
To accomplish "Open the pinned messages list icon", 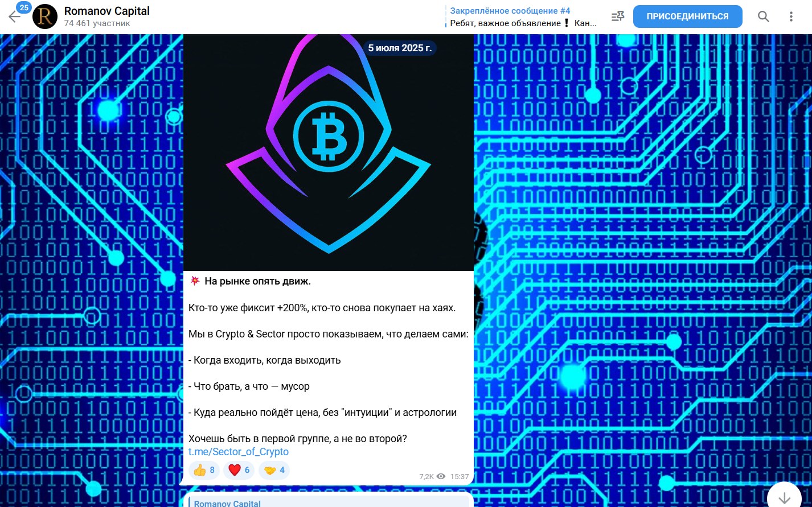I will 618,17.
